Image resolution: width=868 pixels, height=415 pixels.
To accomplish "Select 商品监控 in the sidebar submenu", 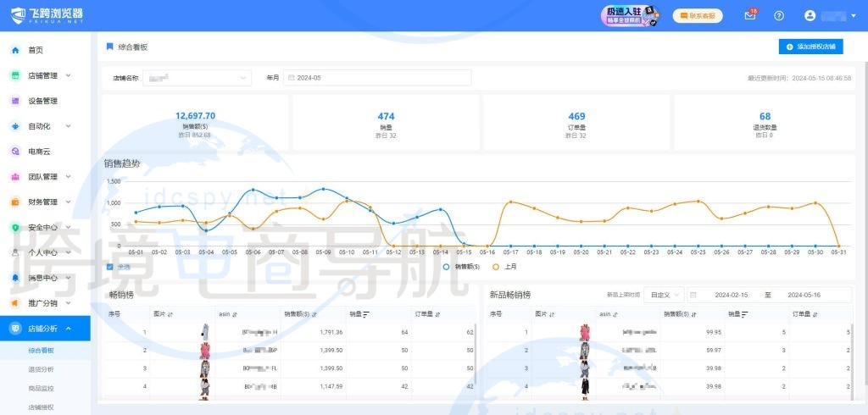I will pos(41,388).
